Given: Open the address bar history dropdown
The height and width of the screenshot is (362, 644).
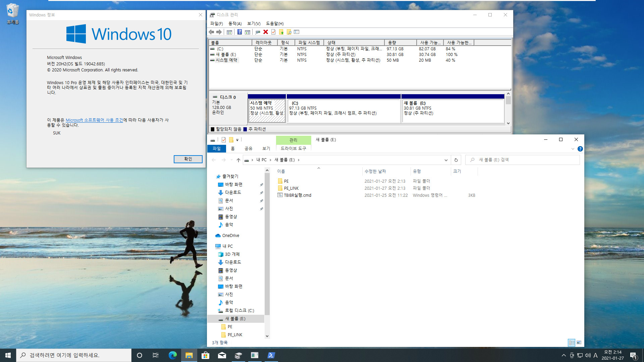Looking at the screenshot, I should (x=446, y=160).
